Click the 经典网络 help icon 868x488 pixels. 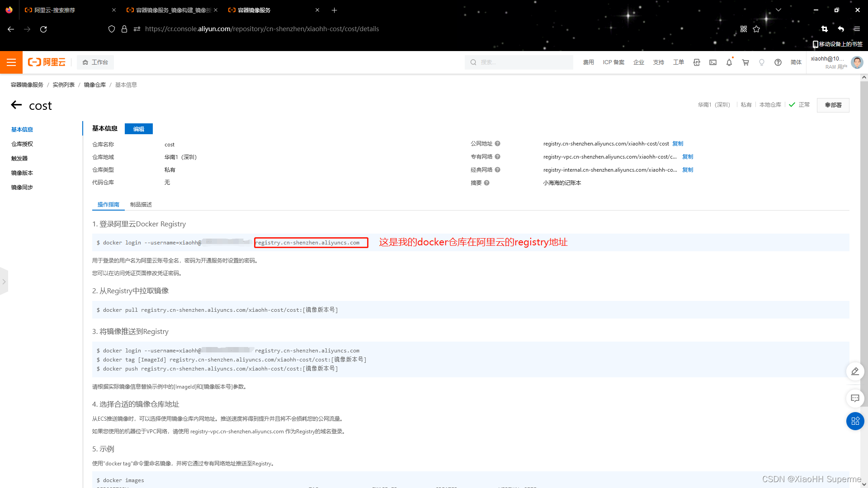pos(497,170)
